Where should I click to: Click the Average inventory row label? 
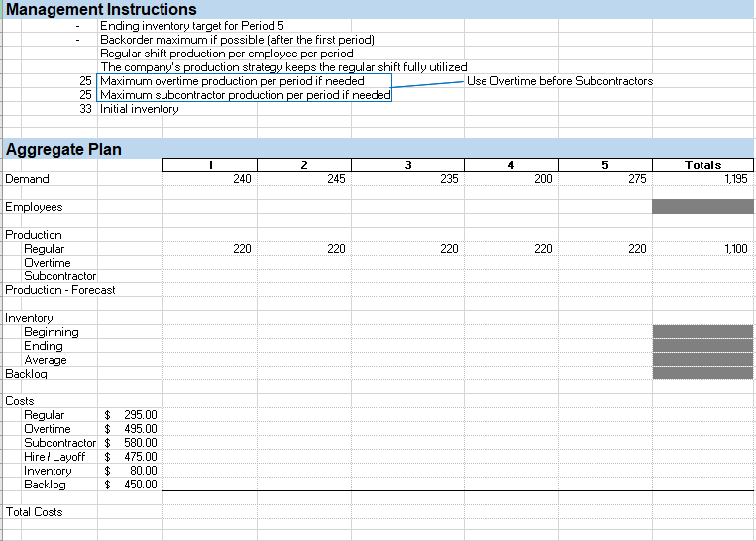pyautogui.click(x=46, y=360)
